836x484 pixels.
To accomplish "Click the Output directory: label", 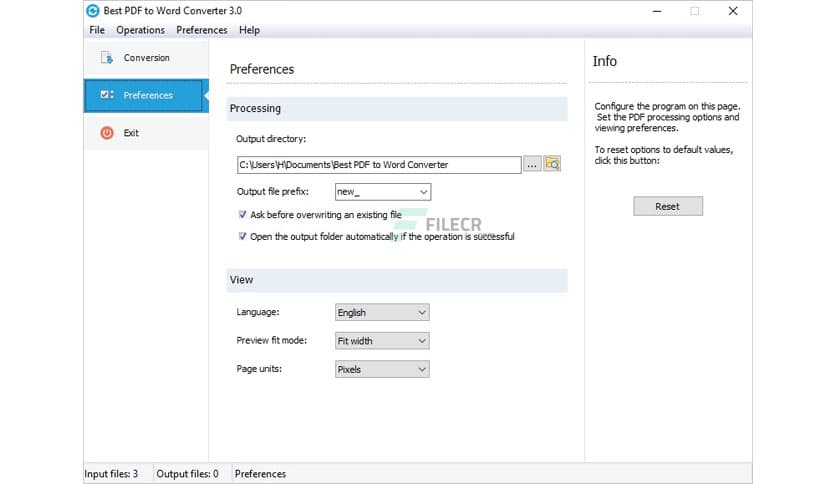I will tap(271, 139).
